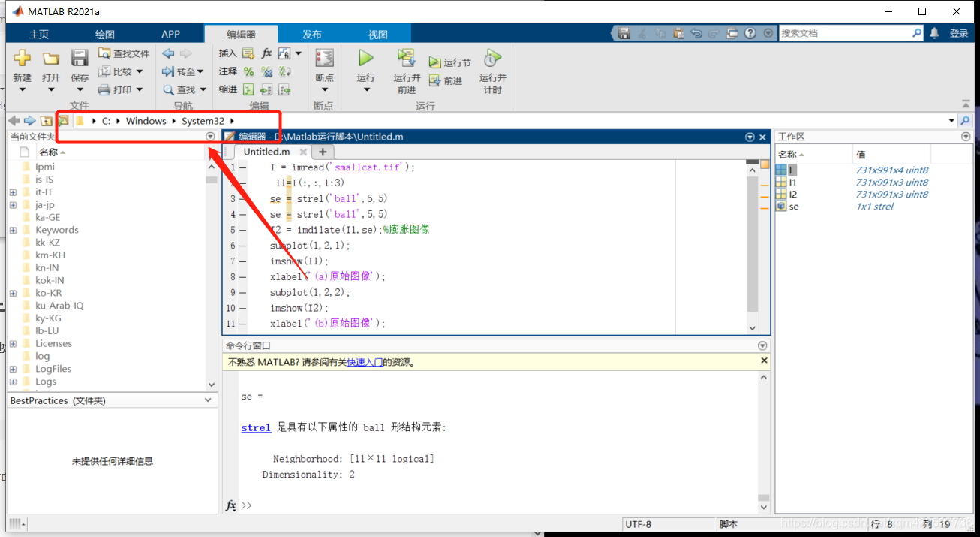Collapse the current folder browser panel
The image size is (980, 537).
click(x=209, y=136)
